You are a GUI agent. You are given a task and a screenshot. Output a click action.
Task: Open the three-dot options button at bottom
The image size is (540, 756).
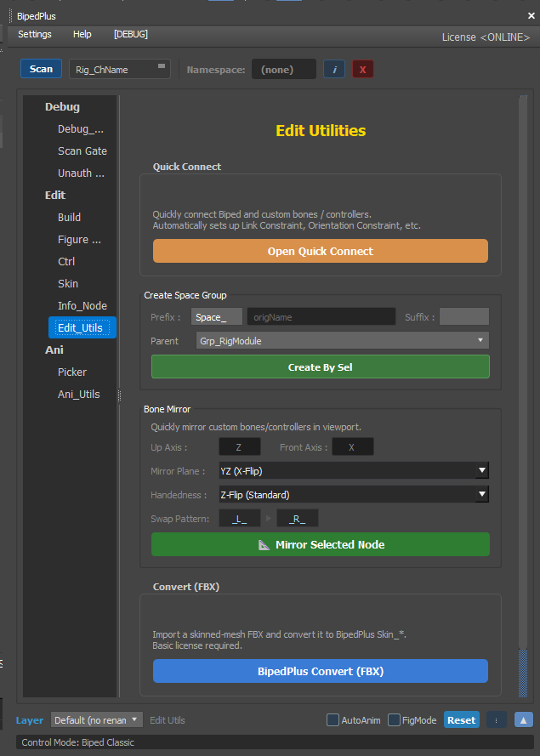[496, 720]
